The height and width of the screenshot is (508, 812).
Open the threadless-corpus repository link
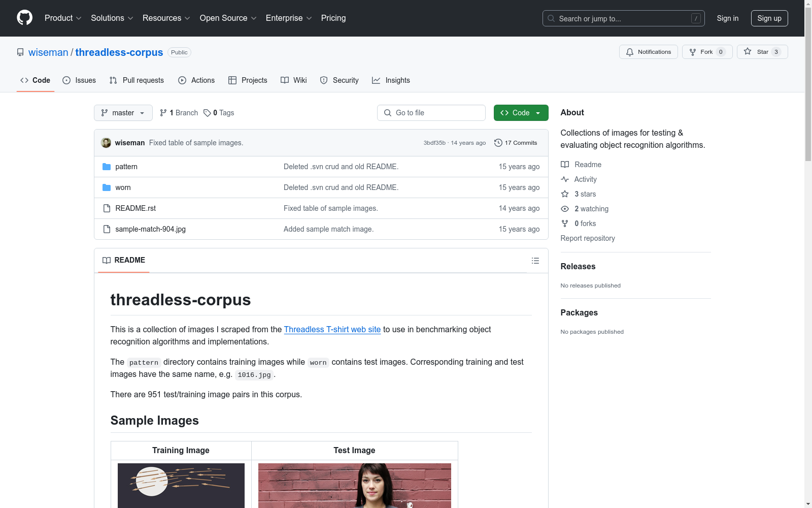click(x=119, y=52)
